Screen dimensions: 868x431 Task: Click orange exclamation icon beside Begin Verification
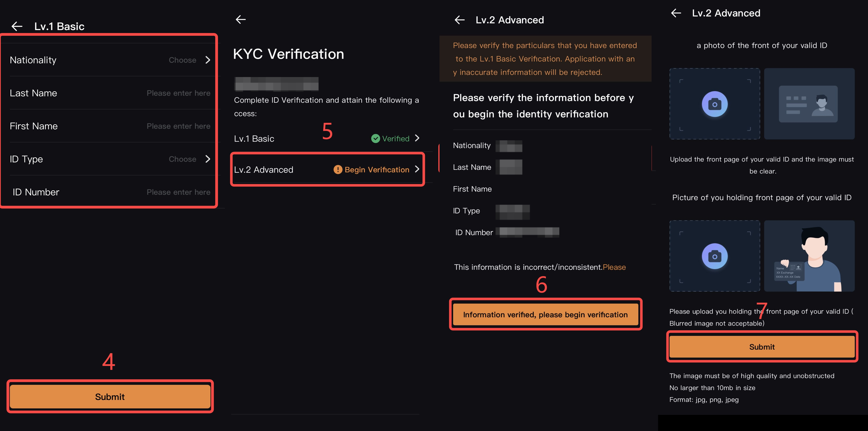click(338, 169)
